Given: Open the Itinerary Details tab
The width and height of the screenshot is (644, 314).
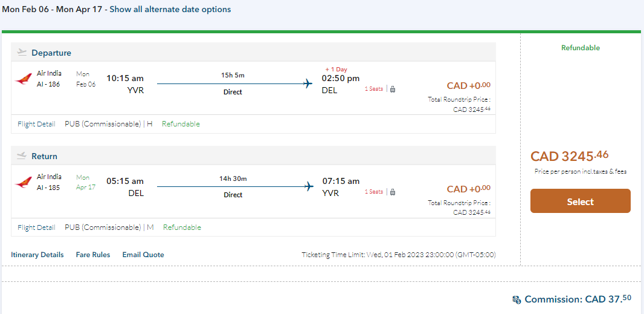Looking at the screenshot, I should 37,255.
